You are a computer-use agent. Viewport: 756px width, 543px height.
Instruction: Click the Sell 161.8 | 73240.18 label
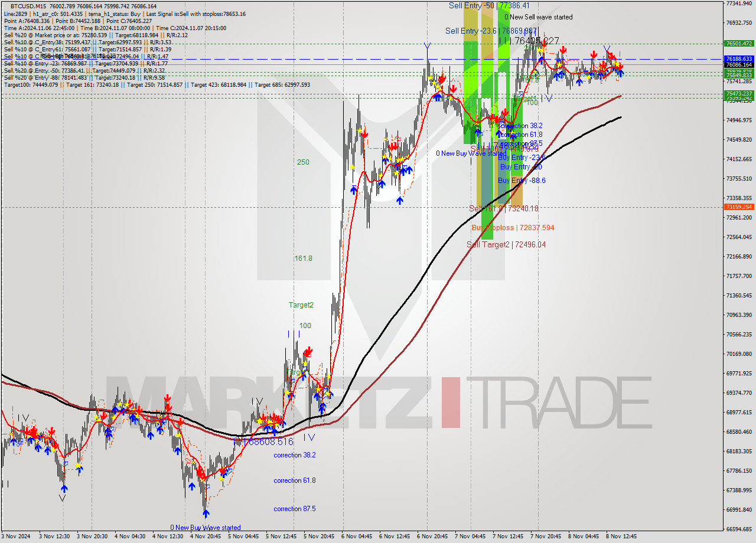(x=503, y=208)
